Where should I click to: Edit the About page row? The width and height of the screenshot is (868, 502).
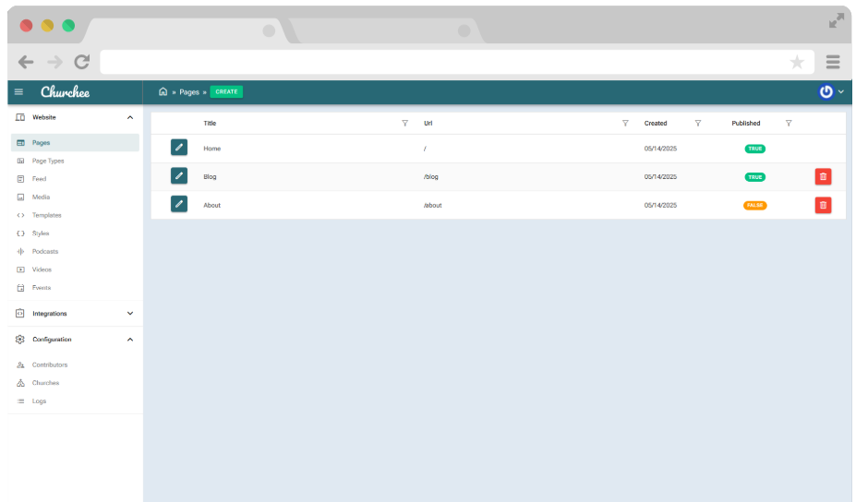[x=179, y=204]
